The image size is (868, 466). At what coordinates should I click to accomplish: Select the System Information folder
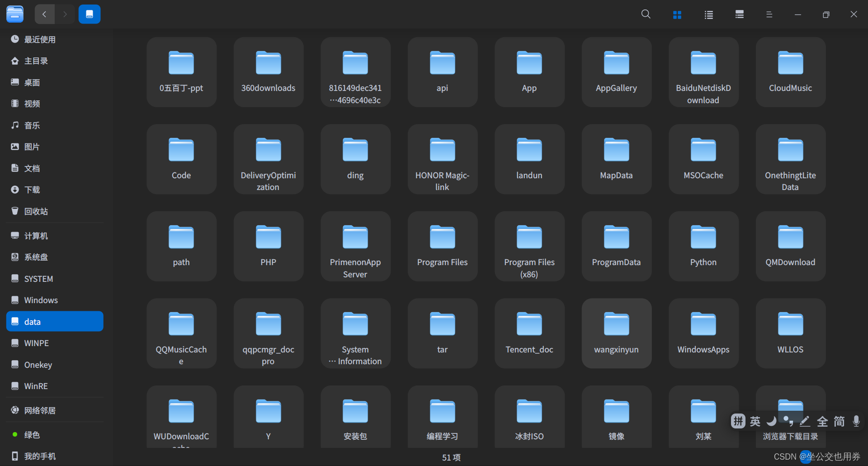pos(355,333)
